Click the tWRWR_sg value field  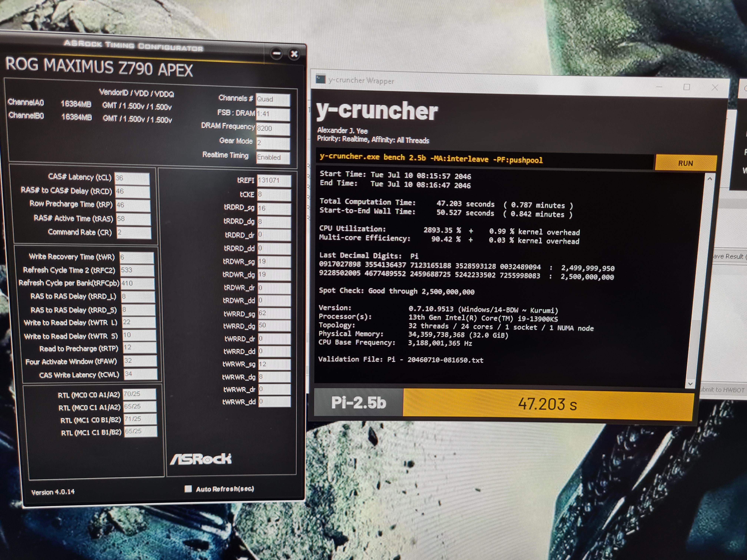tap(275, 364)
